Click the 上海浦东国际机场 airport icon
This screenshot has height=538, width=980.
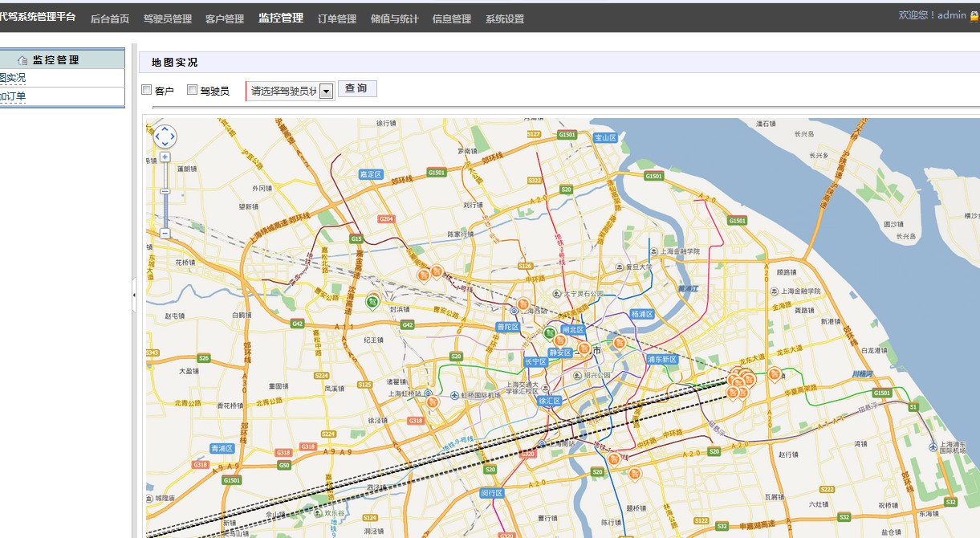tap(933, 447)
